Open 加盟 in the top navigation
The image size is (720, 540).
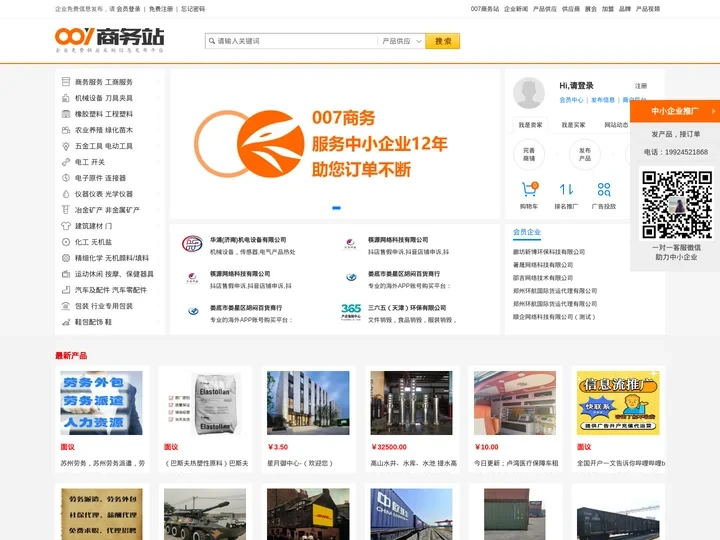[x=608, y=9]
